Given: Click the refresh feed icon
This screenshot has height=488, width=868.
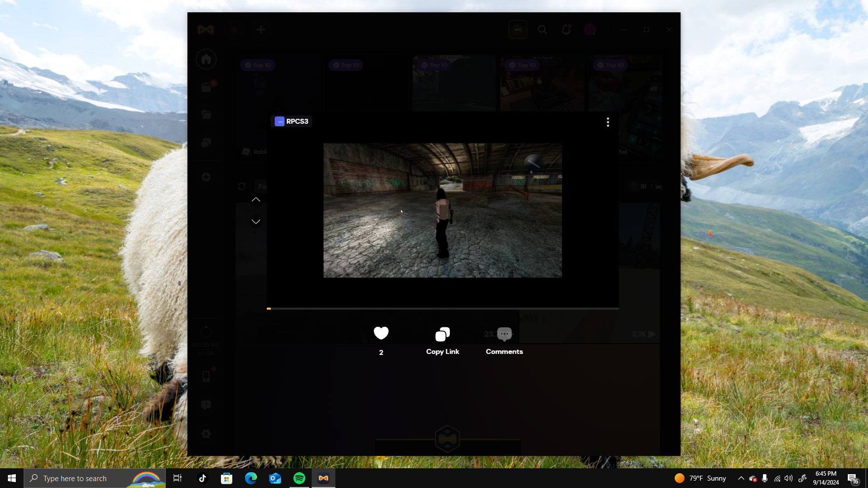Looking at the screenshot, I should (x=242, y=186).
